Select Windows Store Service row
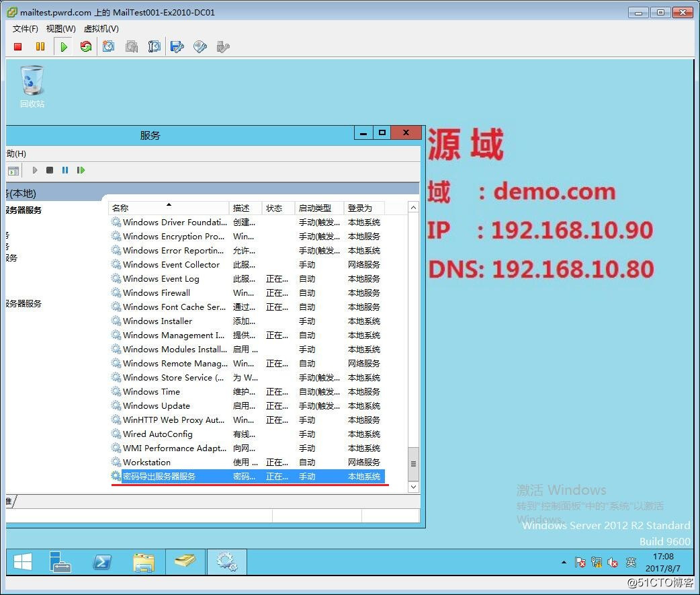The height and width of the screenshot is (595, 700). 247,377
